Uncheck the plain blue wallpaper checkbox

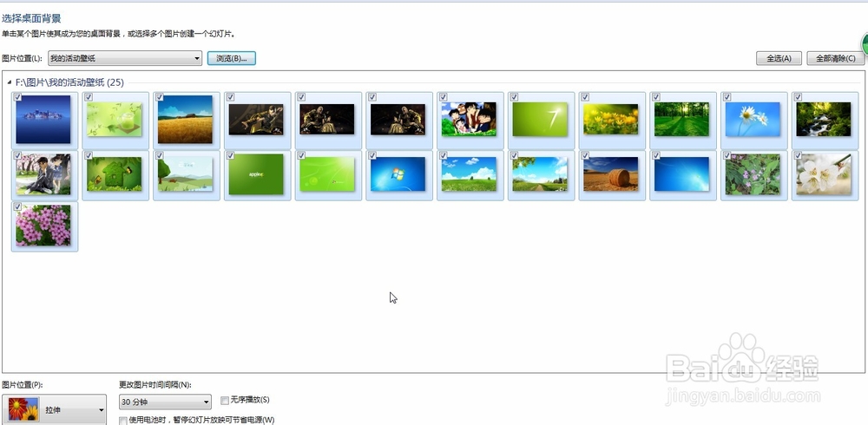point(656,156)
